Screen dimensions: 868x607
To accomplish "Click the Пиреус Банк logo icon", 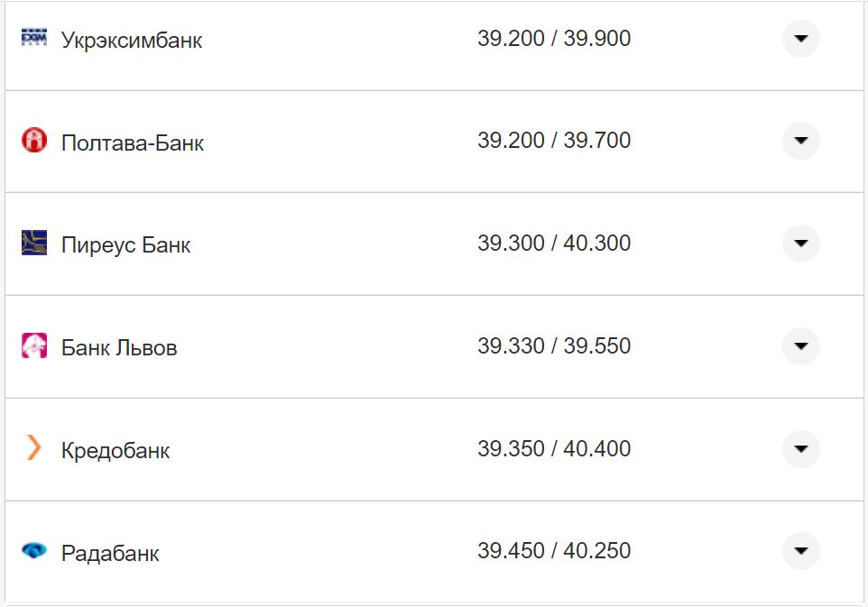I will (34, 243).
